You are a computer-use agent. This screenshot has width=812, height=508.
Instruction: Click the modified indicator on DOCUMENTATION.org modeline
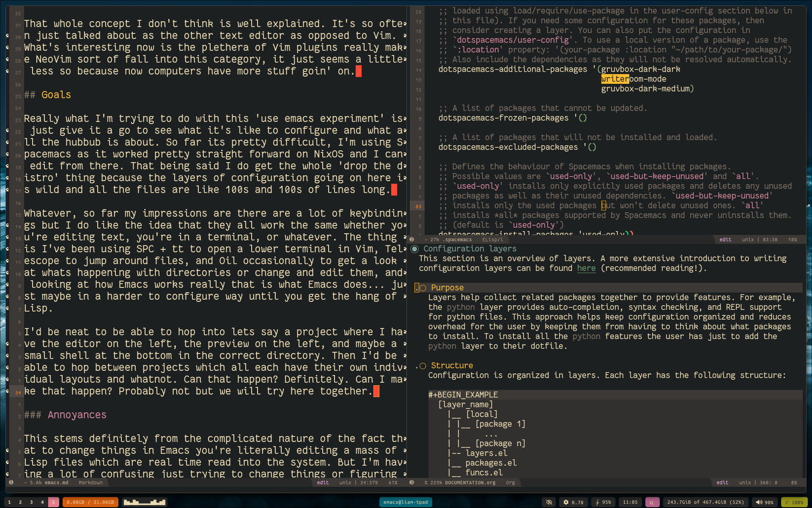point(425,483)
